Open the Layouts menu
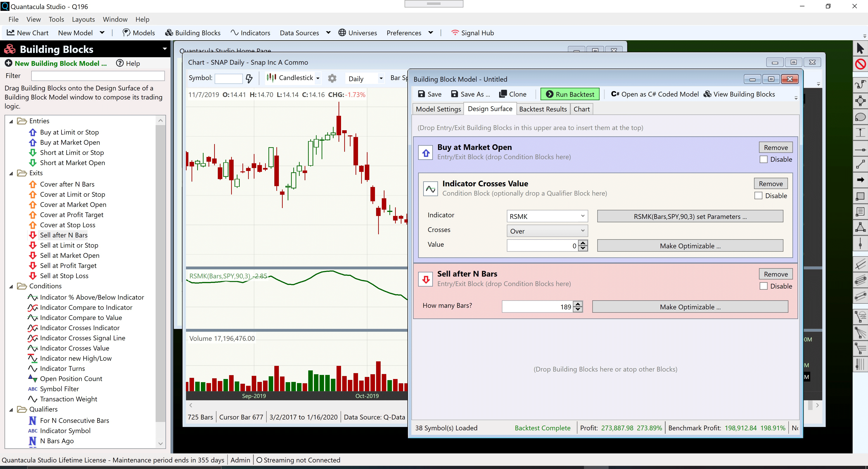 [x=83, y=19]
